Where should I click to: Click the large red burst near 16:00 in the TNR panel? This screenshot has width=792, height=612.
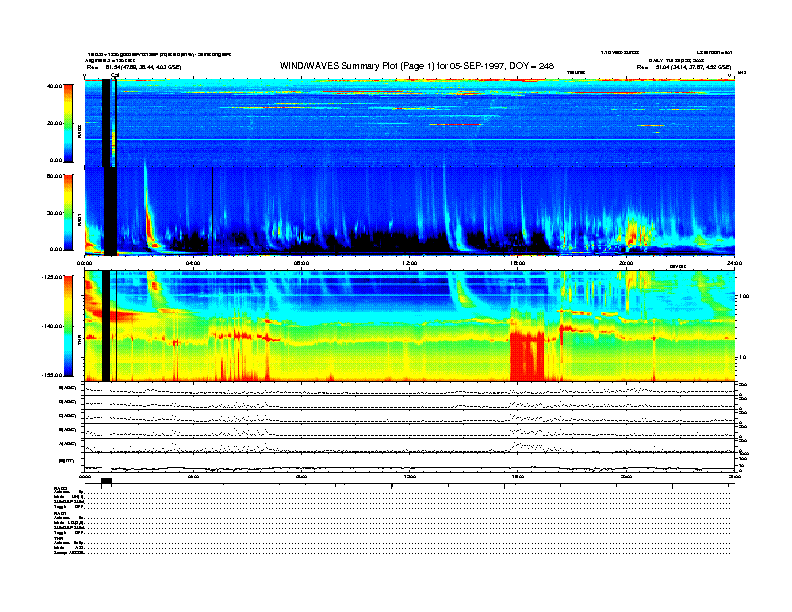point(527,356)
